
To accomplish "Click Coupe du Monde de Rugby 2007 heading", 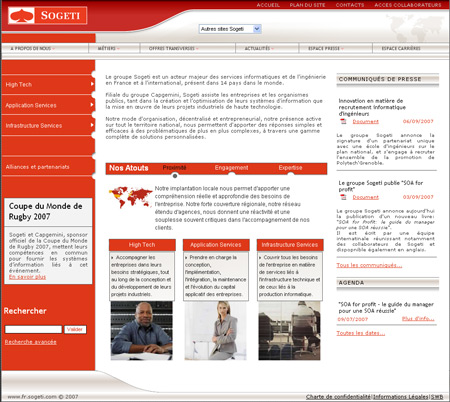I will pyautogui.click(x=45, y=211).
